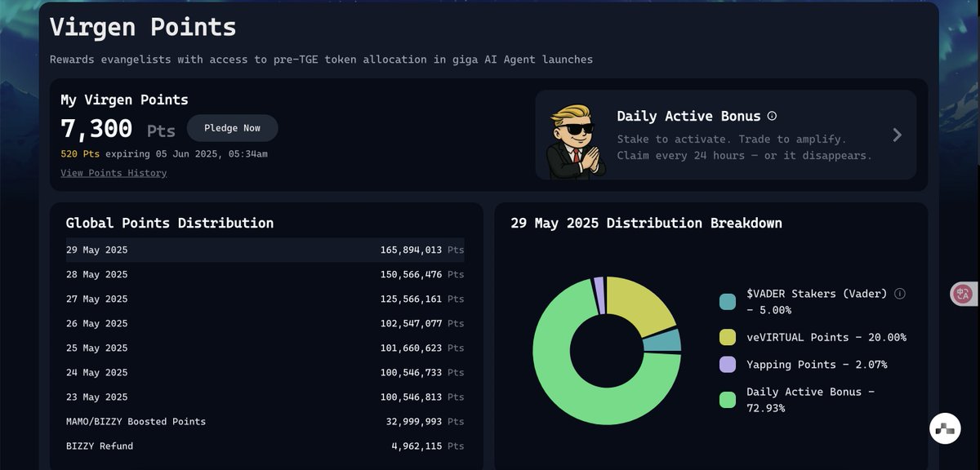Click the 32,999,993 Pts value
The width and height of the screenshot is (980, 470).
[x=425, y=421]
